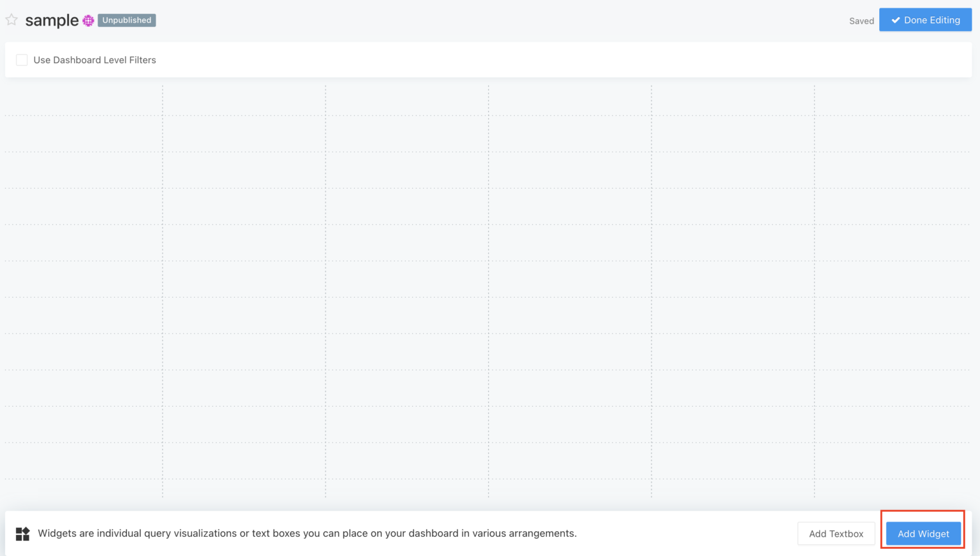Image resolution: width=980 pixels, height=556 pixels.
Task: Click the magenta tags icon beside the title
Action: pos(87,20)
